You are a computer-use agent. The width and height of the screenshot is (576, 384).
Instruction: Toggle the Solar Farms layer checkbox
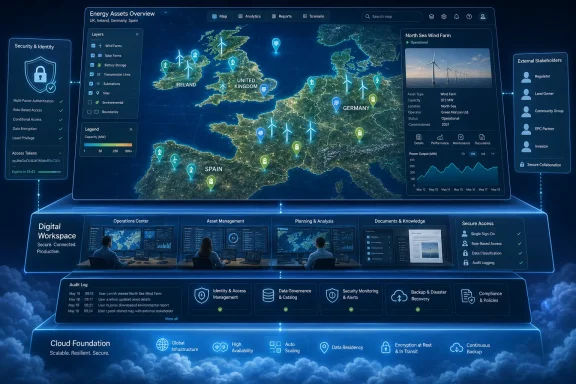(93, 55)
